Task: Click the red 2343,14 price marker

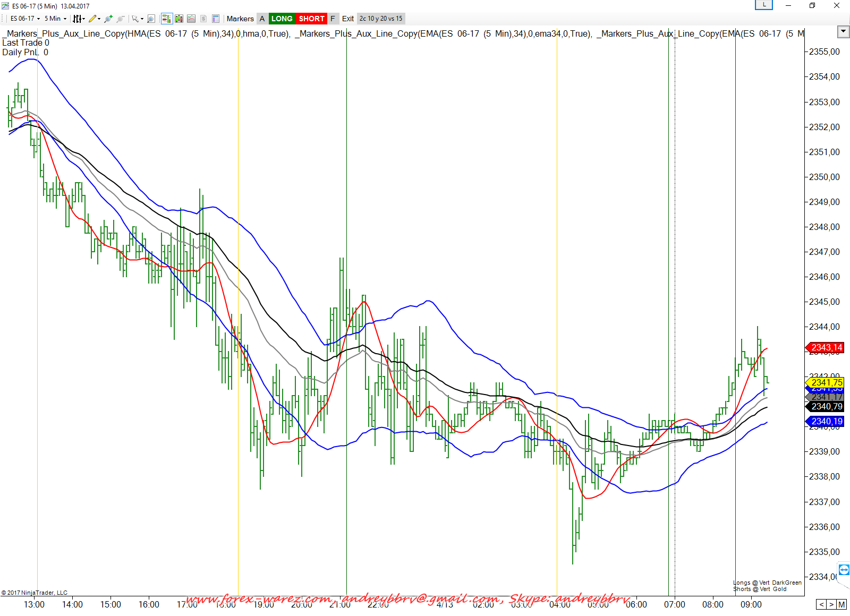Action: click(826, 348)
